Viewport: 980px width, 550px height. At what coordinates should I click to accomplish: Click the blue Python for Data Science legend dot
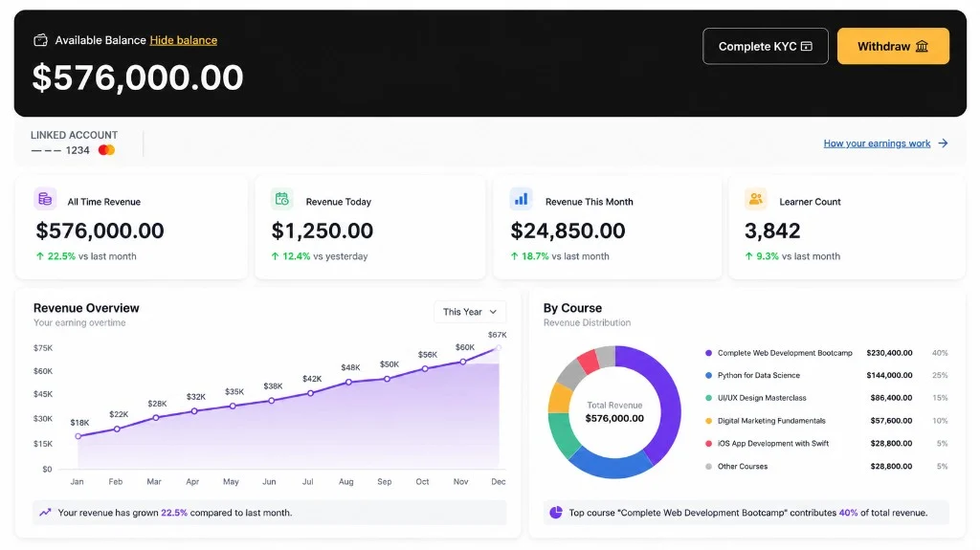[708, 376]
